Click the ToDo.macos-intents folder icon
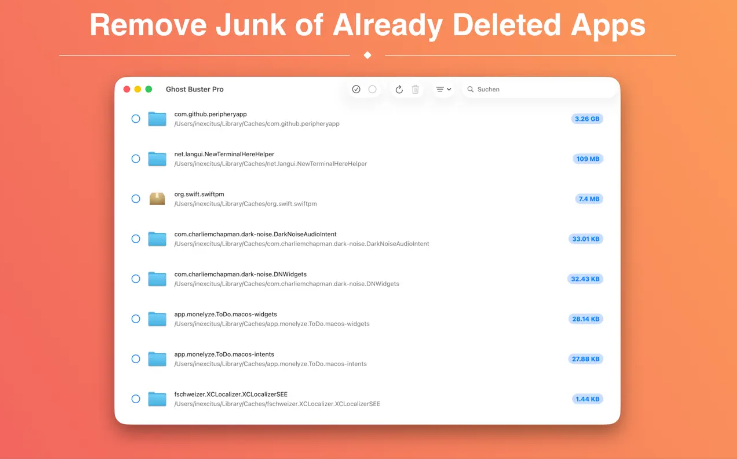 (x=157, y=359)
